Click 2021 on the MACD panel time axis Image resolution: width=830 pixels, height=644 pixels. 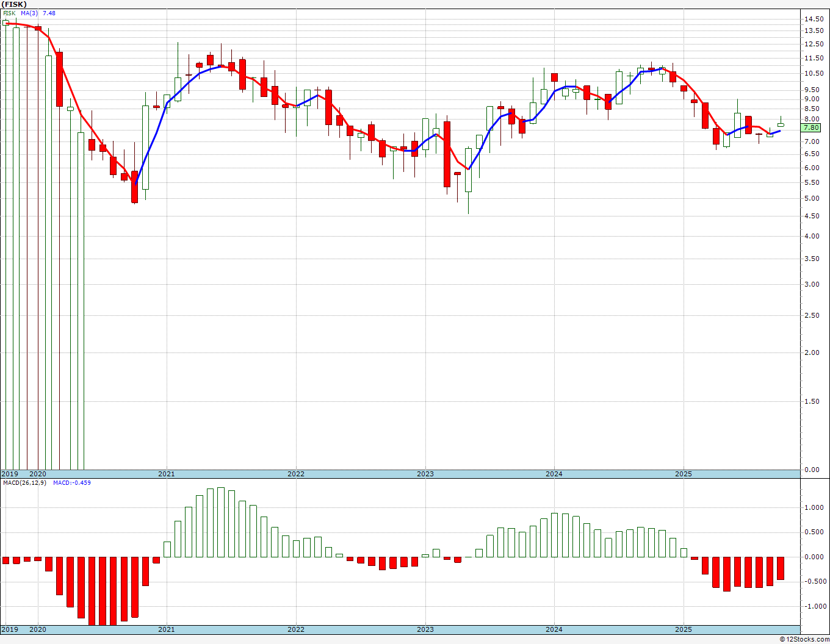167,629
